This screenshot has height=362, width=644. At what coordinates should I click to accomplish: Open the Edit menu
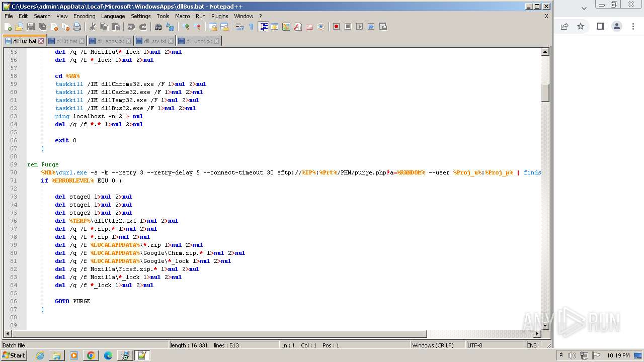pyautogui.click(x=23, y=16)
